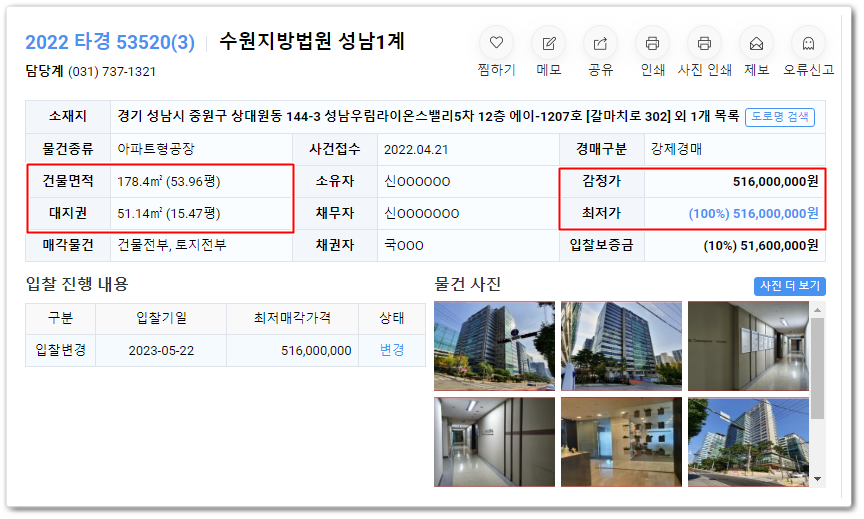The height and width of the screenshot is (519, 864).
Task: Select minimum sale price 516,000,000 in bid table
Action: tap(316, 350)
